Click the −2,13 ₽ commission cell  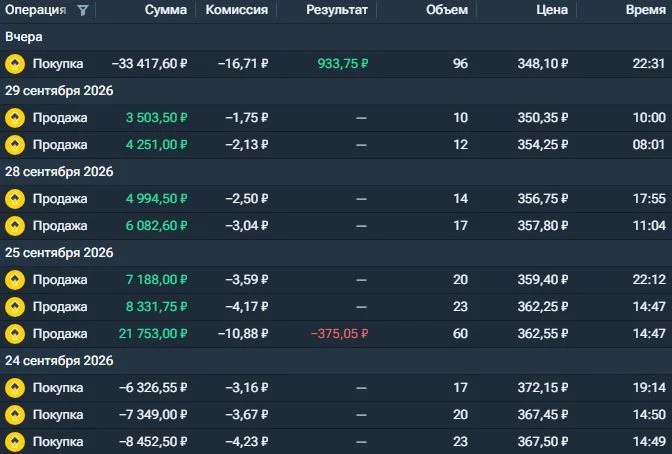click(247, 145)
